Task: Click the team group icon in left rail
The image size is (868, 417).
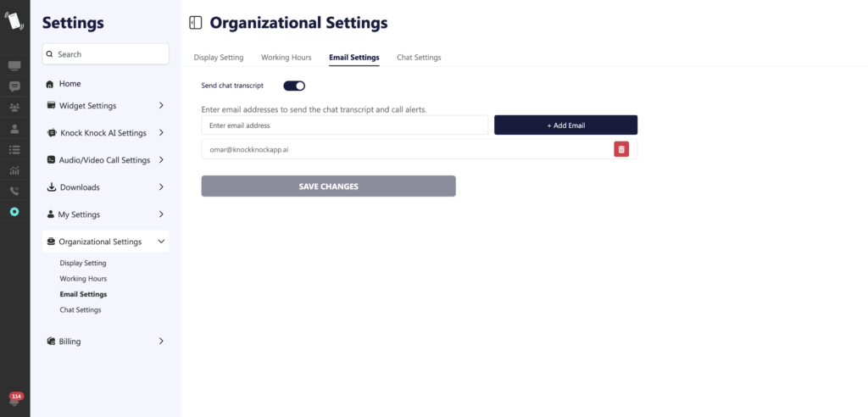Action: pos(14,108)
